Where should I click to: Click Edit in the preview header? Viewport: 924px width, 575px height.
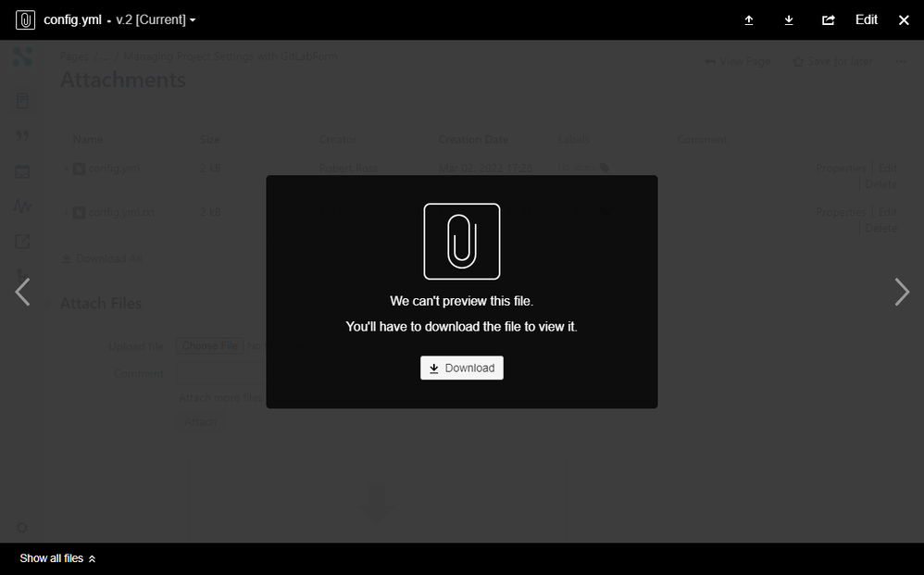tap(867, 20)
